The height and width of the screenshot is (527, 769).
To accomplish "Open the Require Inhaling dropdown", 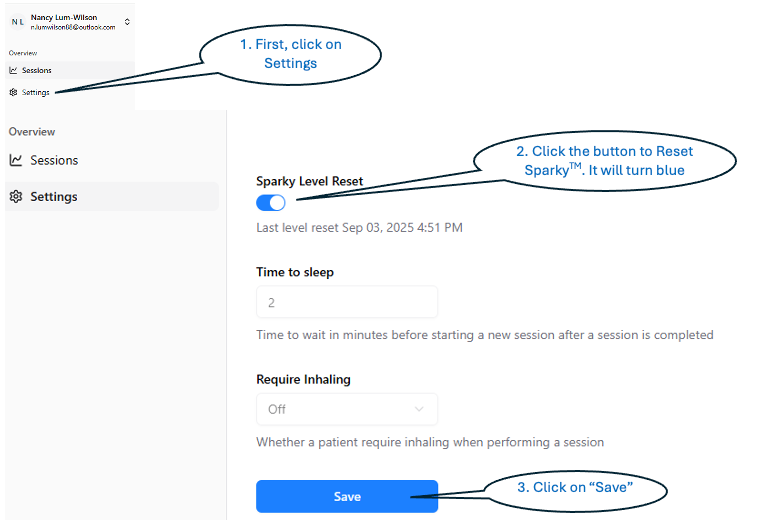I will [x=346, y=409].
